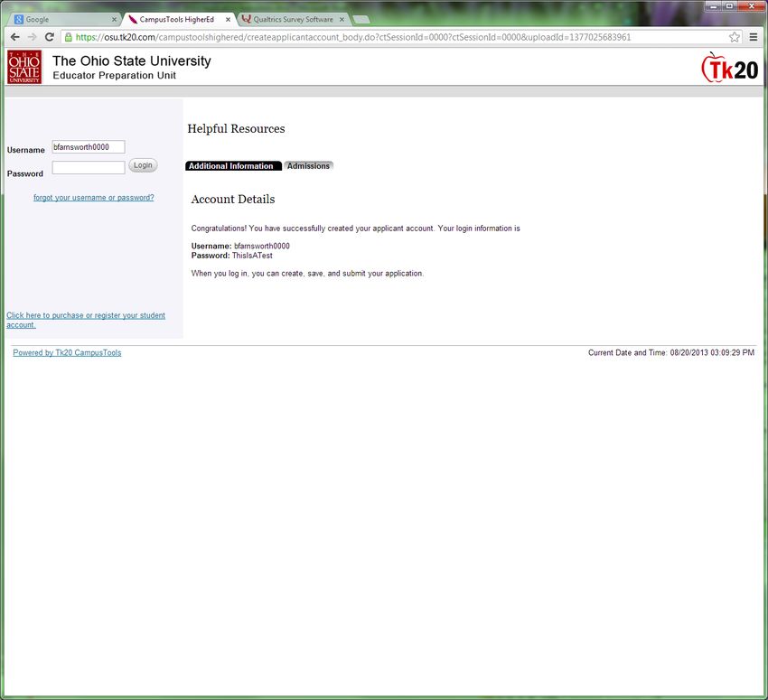Viewport: 768px width, 700px height.
Task: Click the Account Details heading
Action: coord(233,200)
